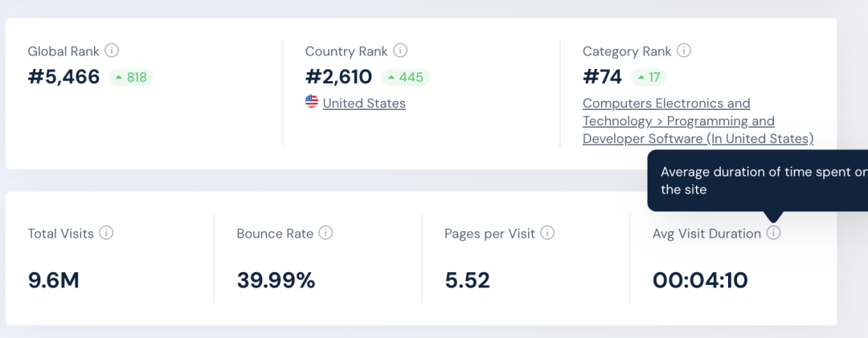Click the Bounce Rate info icon
This screenshot has width=868, height=338.
(326, 233)
